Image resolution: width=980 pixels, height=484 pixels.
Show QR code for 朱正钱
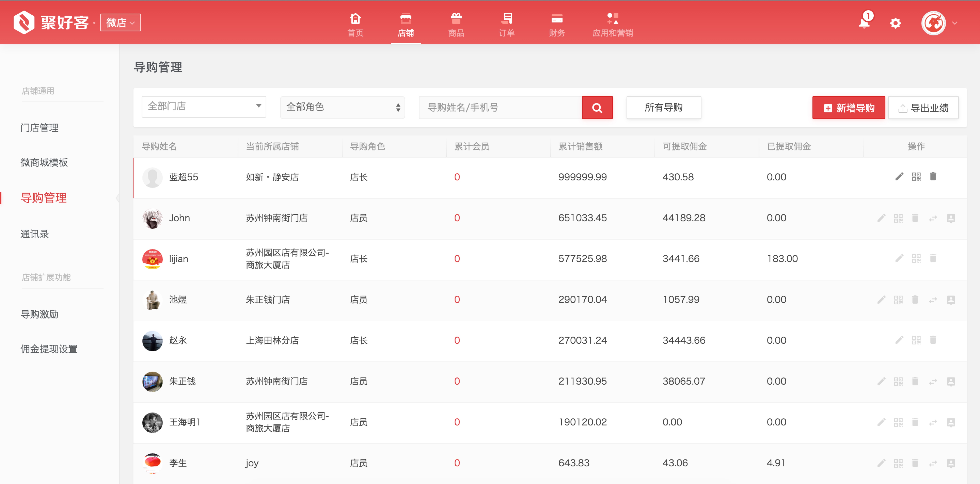pos(898,381)
